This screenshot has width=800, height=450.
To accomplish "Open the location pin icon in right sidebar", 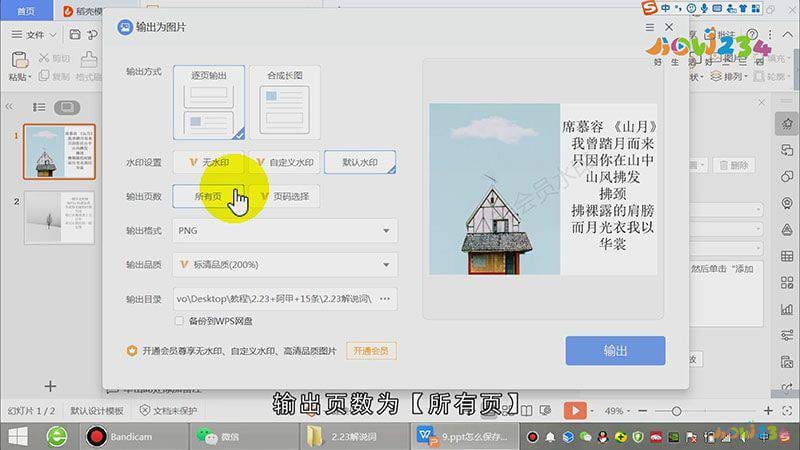I will 787,203.
